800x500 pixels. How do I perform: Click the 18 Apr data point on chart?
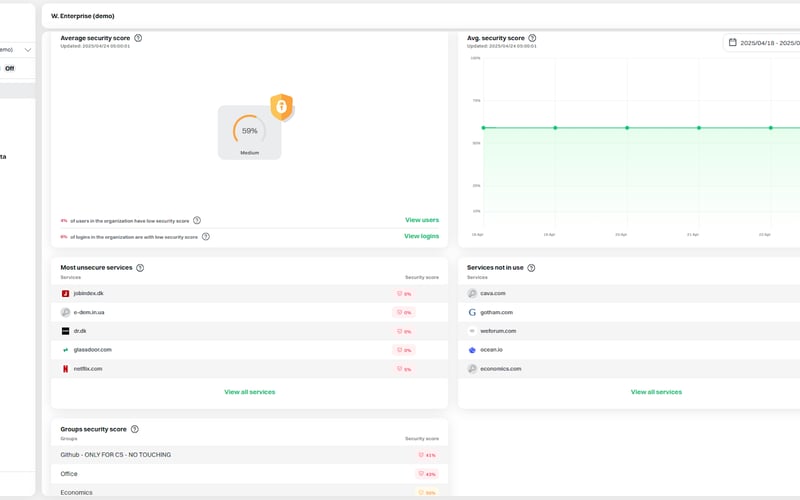pyautogui.click(x=483, y=128)
